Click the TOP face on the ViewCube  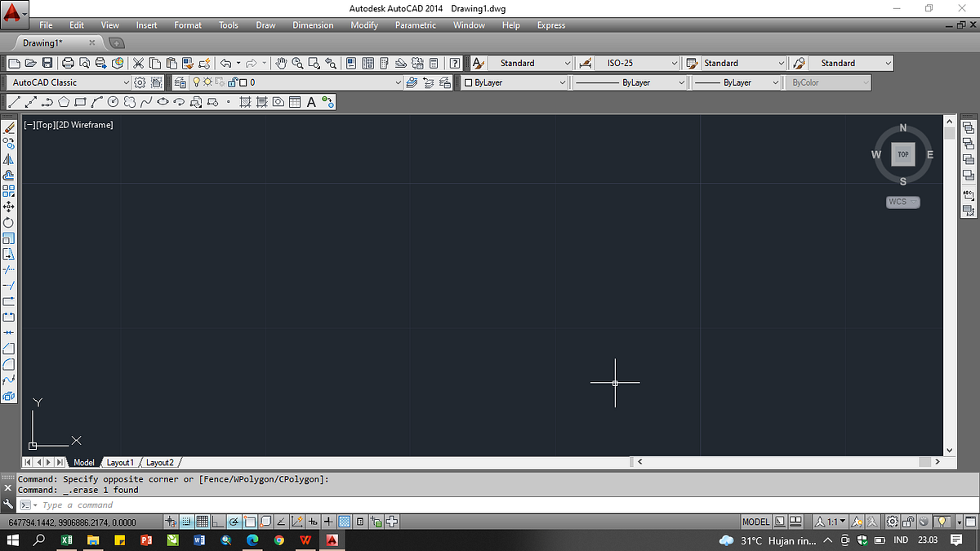coord(902,154)
